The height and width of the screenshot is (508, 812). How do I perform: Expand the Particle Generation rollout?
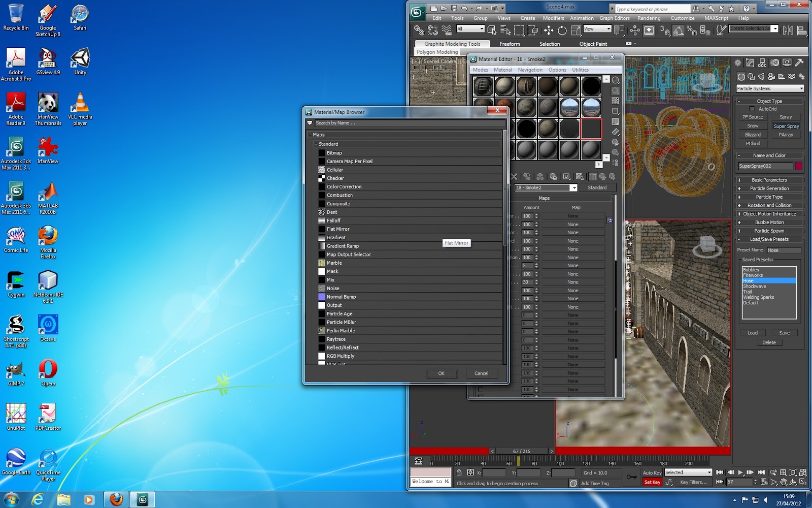click(x=769, y=188)
